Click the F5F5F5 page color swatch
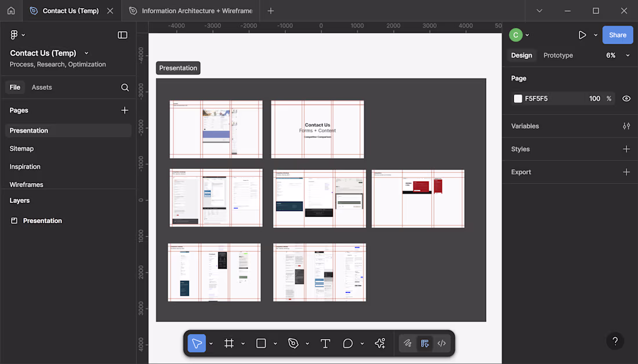638x364 pixels. point(518,99)
